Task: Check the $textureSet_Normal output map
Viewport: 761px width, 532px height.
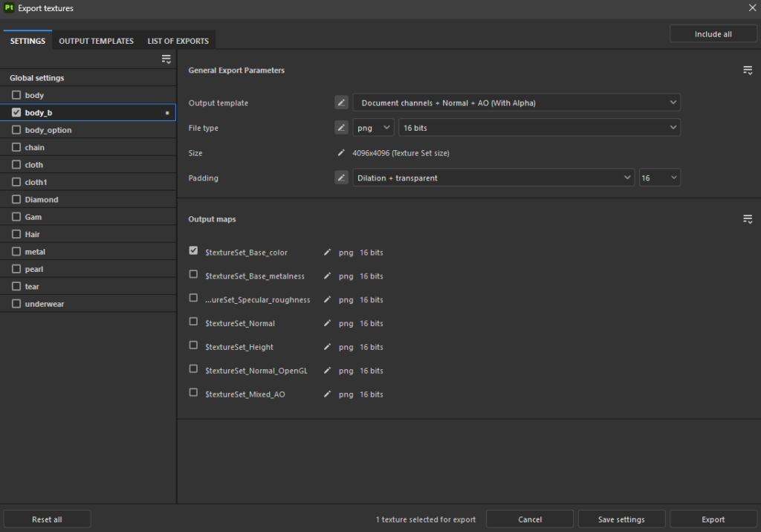Action: [193, 321]
